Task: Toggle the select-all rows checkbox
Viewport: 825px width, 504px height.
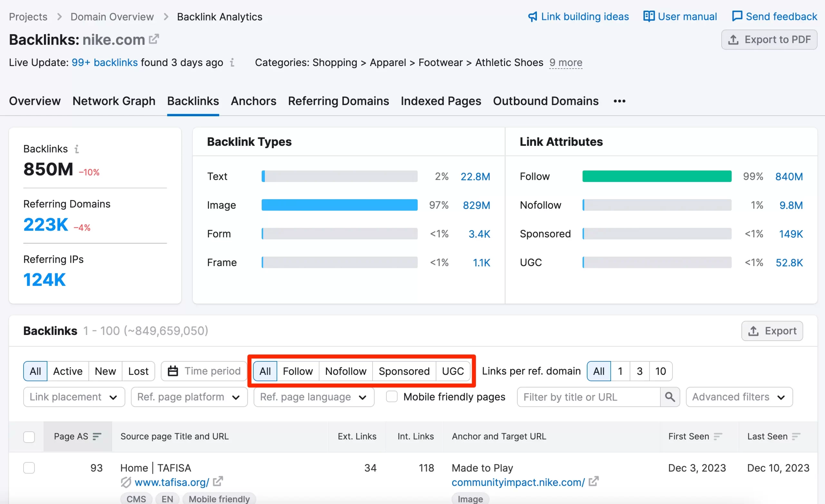Action: tap(29, 437)
